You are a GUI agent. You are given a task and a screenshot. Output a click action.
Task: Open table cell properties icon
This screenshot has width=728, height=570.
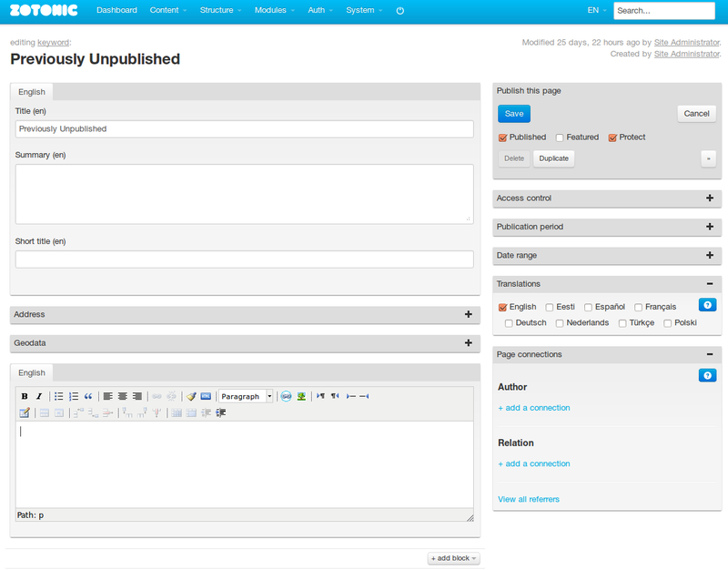[59, 412]
